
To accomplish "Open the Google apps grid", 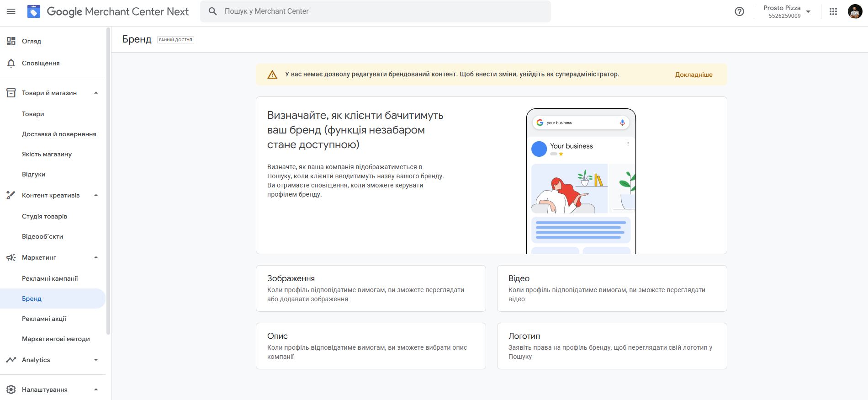I will tap(833, 11).
